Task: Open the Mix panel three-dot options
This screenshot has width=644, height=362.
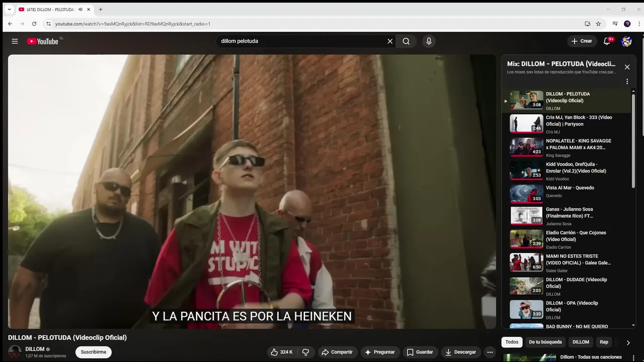Action: pyautogui.click(x=627, y=81)
